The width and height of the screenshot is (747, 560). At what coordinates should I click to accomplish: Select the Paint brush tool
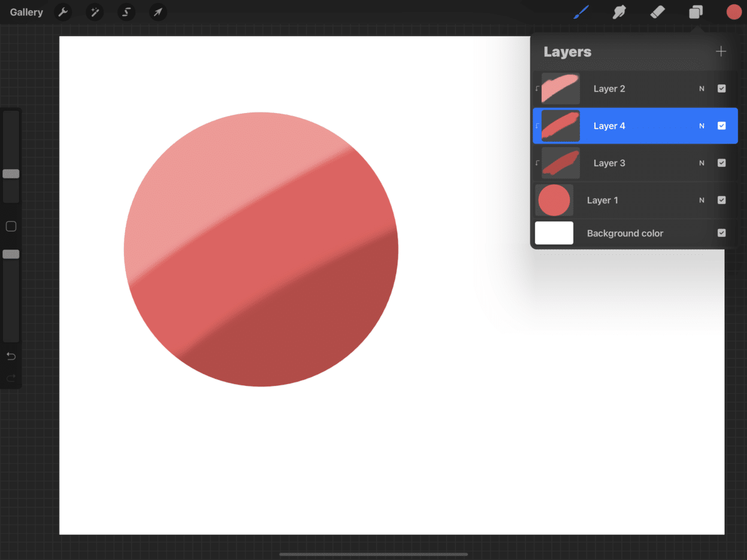coord(581,12)
